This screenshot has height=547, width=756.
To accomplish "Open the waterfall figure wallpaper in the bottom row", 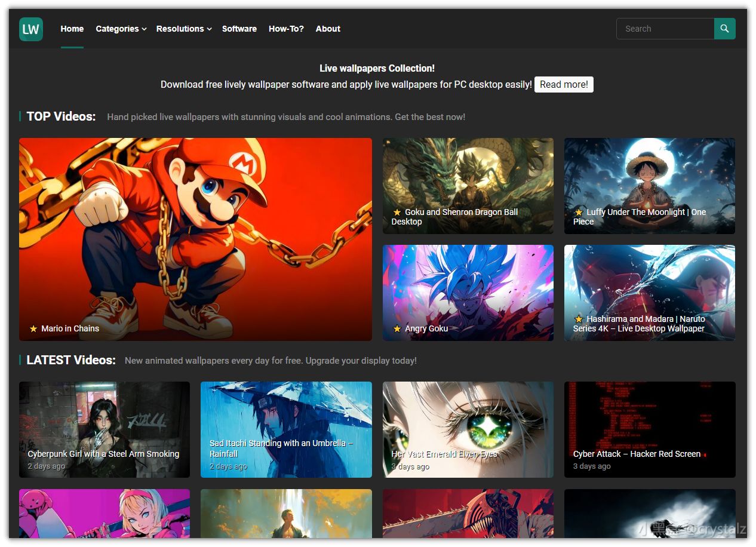I will [x=286, y=514].
